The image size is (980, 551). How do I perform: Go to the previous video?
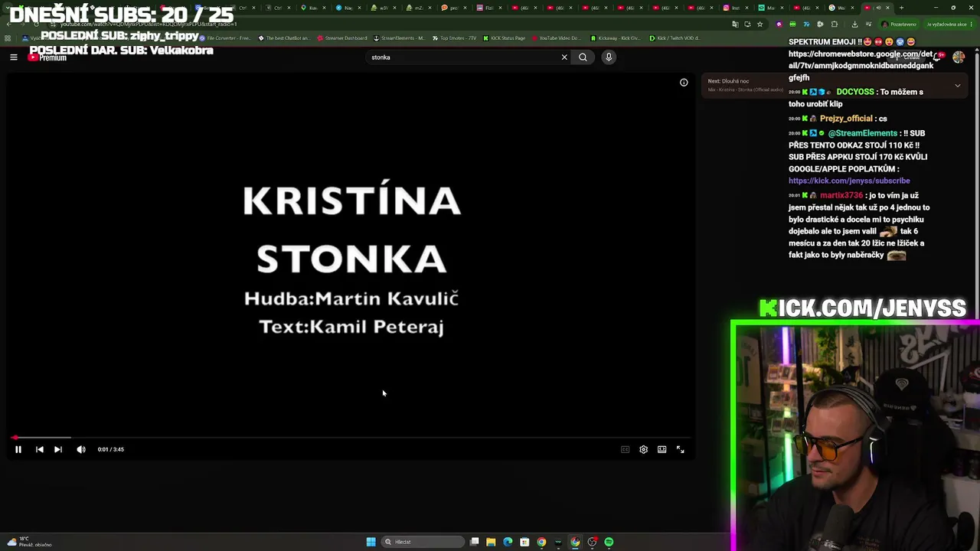(x=40, y=449)
